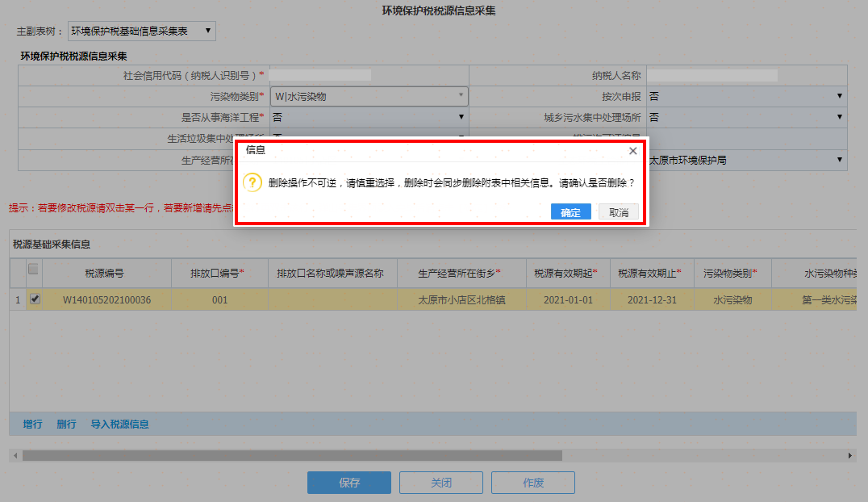868x502 pixels.
Task: Click 第一类水污染 cell in row
Action: (x=814, y=299)
